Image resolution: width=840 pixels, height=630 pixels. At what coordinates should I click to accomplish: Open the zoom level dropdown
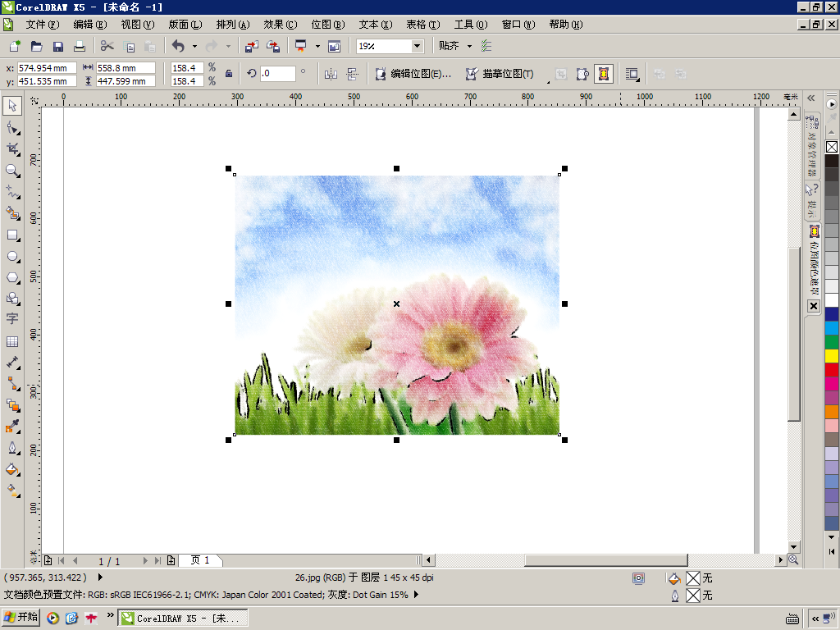(417, 46)
